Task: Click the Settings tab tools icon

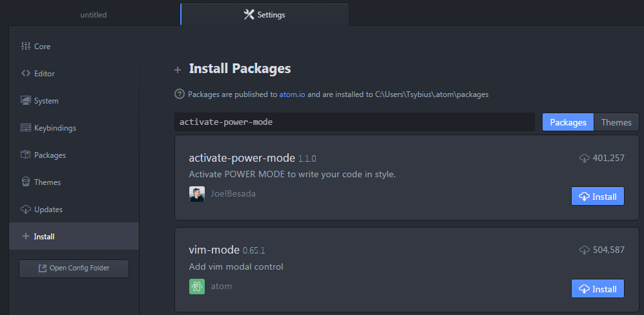Action: coord(249,15)
